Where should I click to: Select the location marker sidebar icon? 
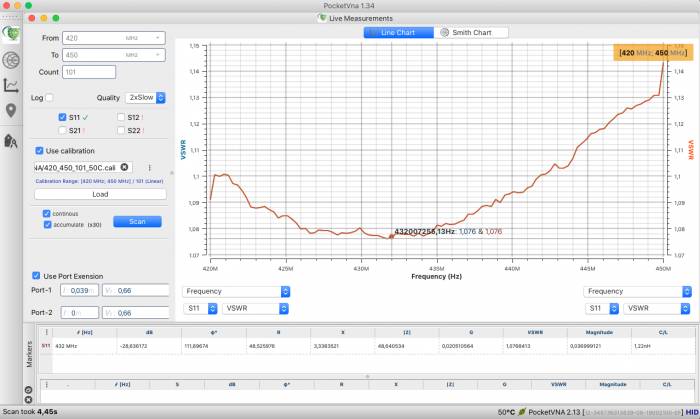coord(12,111)
